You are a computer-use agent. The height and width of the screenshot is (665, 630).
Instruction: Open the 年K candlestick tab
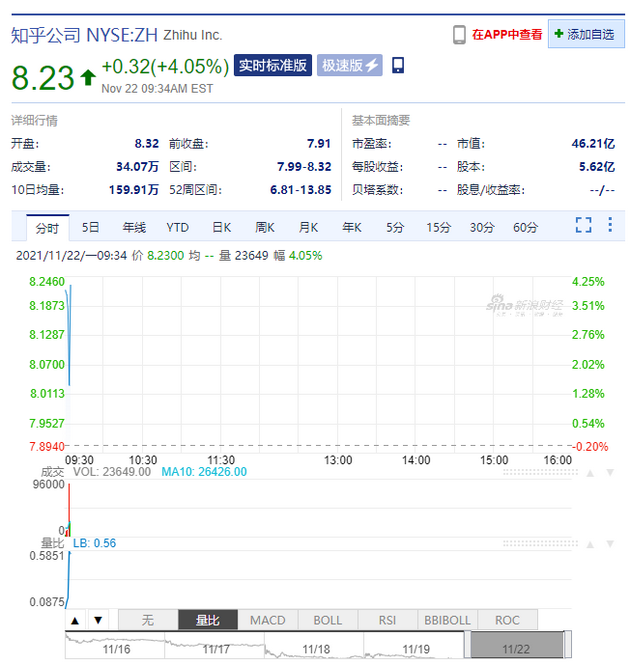[x=352, y=228]
